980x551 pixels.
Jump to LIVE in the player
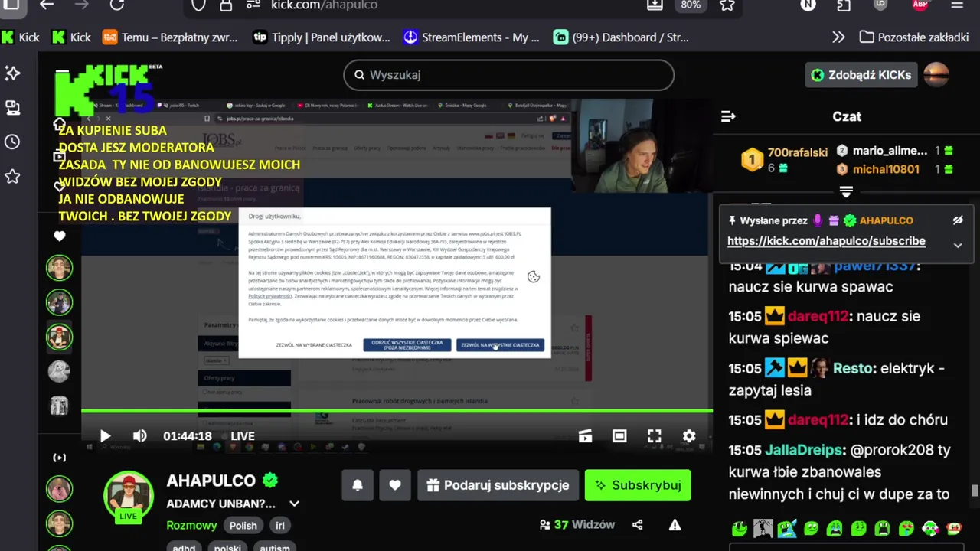[x=243, y=436]
